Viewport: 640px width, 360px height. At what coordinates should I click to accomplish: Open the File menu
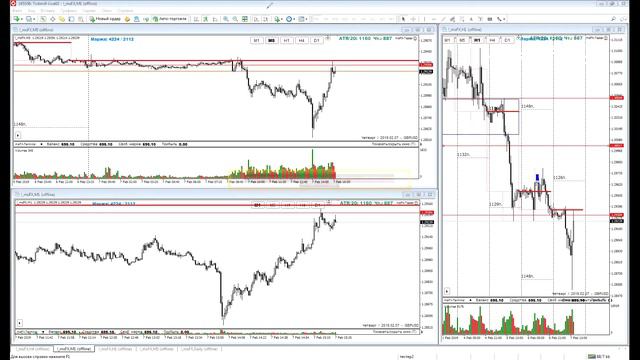click(x=17, y=11)
